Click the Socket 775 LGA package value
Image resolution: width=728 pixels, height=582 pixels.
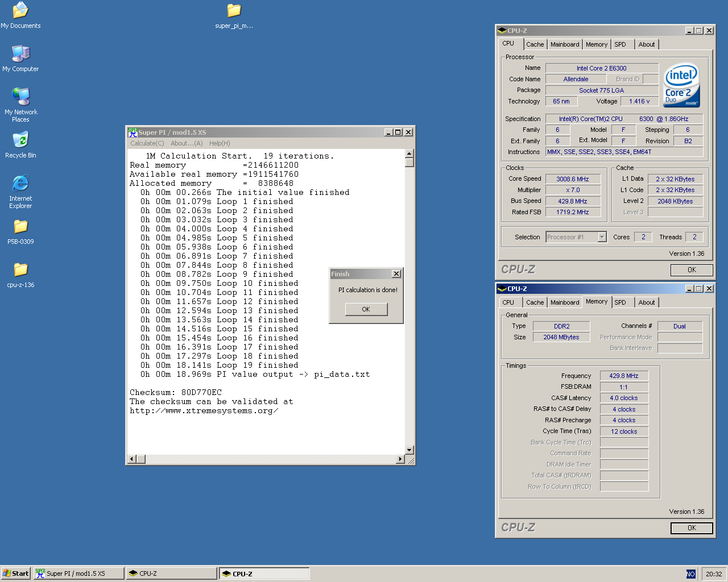click(602, 90)
